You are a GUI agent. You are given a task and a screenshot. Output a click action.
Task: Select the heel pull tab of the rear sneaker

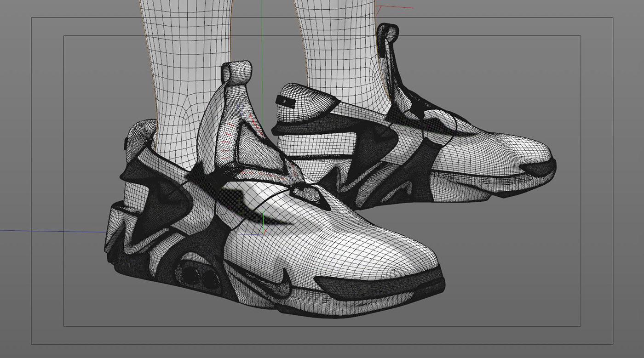click(x=387, y=34)
